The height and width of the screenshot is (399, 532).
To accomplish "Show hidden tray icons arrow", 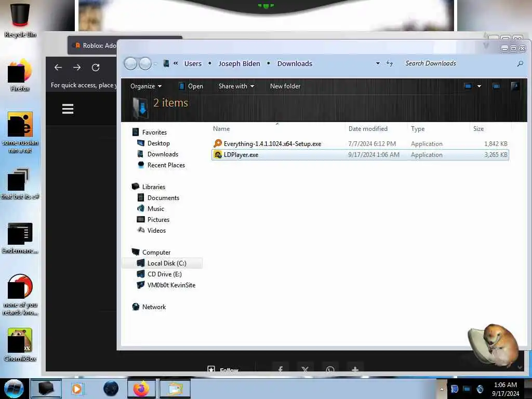I will pos(442,389).
